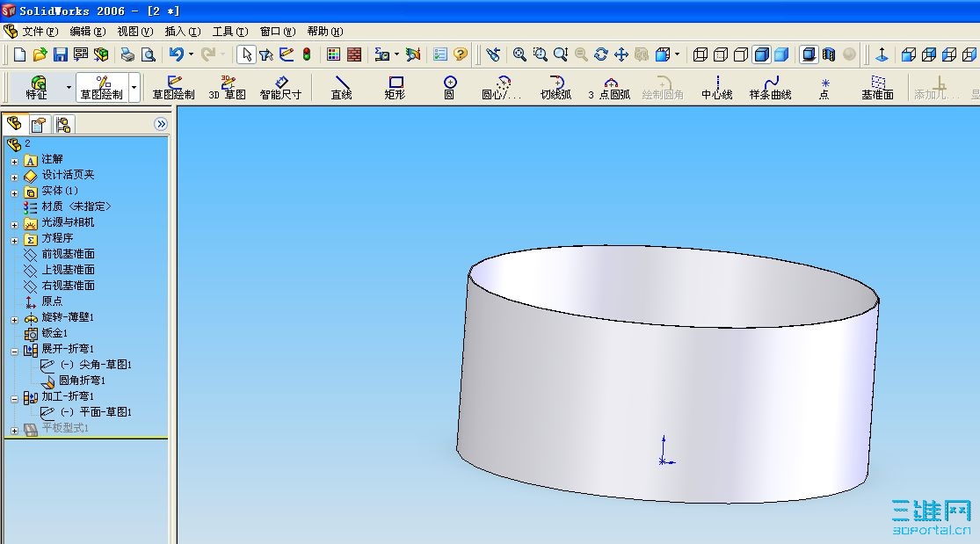Toggle the Section View icon

click(x=829, y=55)
